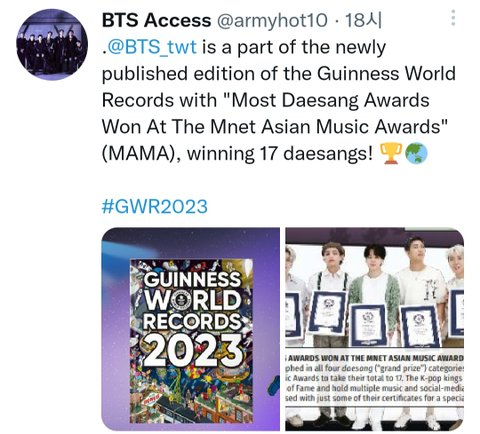Image resolution: width=480 pixels, height=434 pixels.
Task: Click the "winning 17 daesangs!" text line
Action: 280,154
